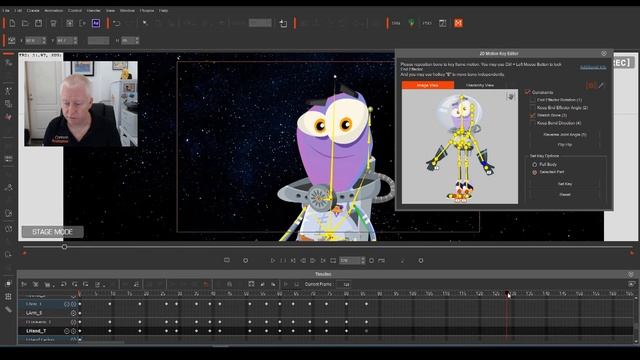Click the Set Key button
Screen dimensions: 640x360
pos(565,184)
